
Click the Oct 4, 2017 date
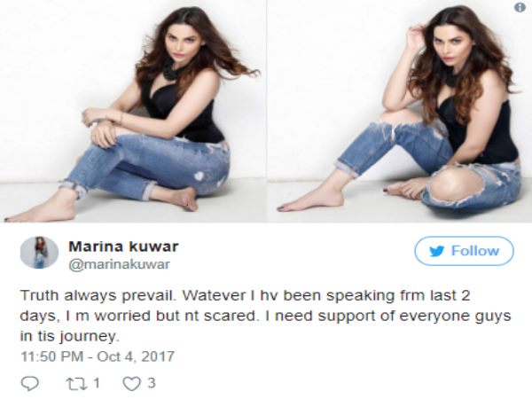point(136,356)
